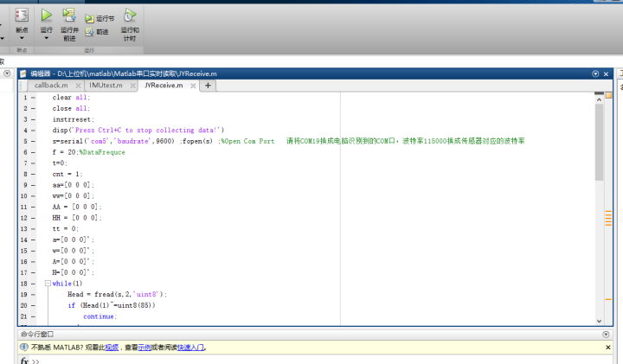This screenshot has width=623, height=364.
Task: Click the 'while(1)' keyword on line 18
Action: 67,284
